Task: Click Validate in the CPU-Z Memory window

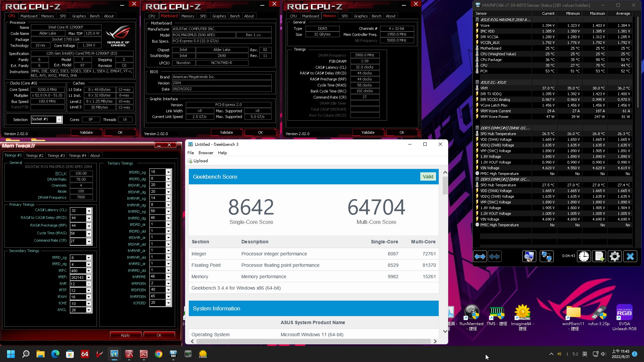Action: [368, 132]
